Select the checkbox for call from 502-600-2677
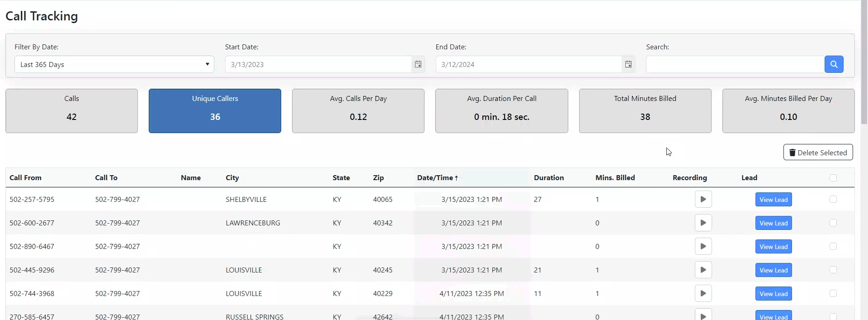The width and height of the screenshot is (868, 320). click(833, 223)
